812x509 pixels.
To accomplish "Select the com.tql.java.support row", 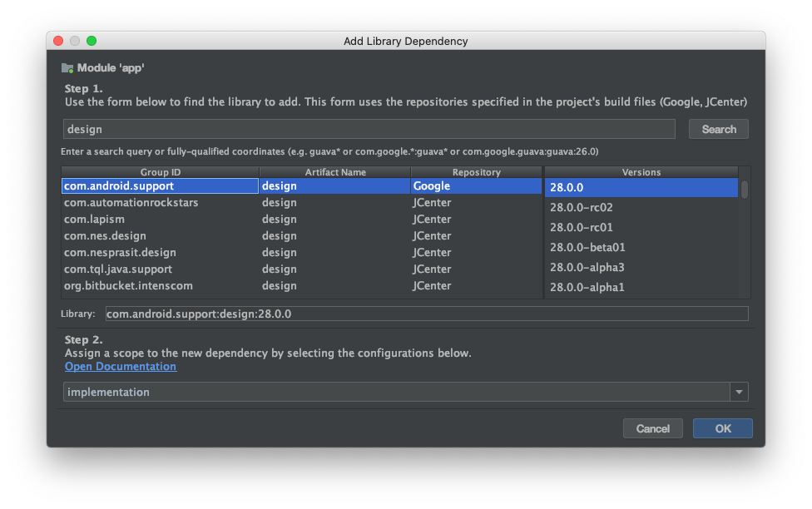I will click(x=301, y=269).
